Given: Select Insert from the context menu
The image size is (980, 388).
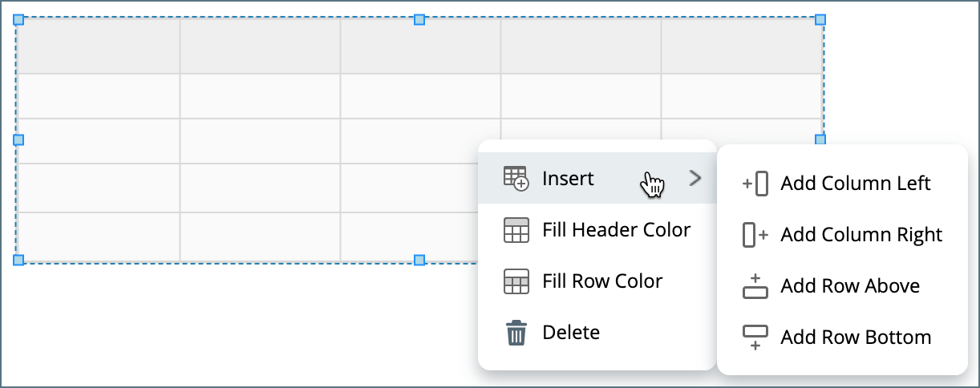Looking at the screenshot, I should click(568, 178).
